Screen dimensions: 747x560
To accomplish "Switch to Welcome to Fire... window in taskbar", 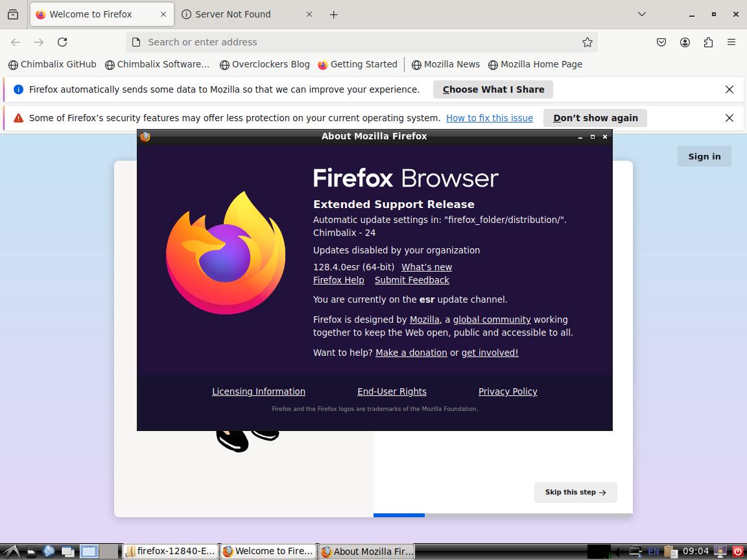I will tap(268, 552).
